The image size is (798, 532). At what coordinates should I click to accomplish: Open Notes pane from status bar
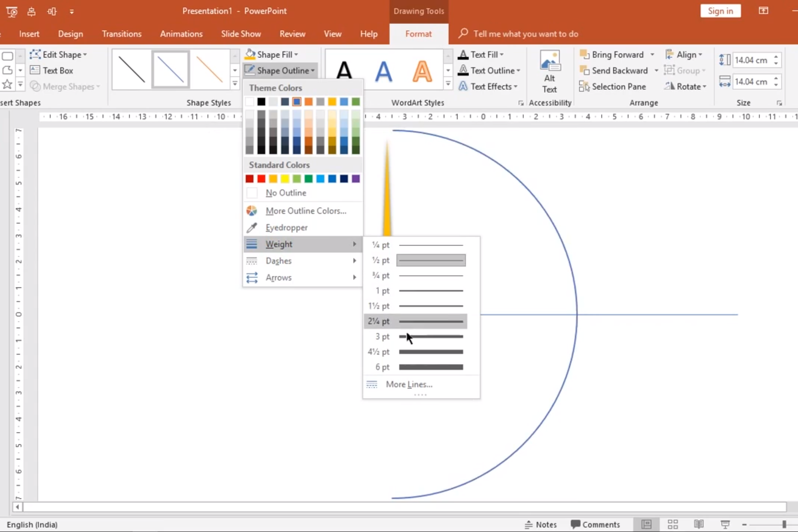point(540,524)
